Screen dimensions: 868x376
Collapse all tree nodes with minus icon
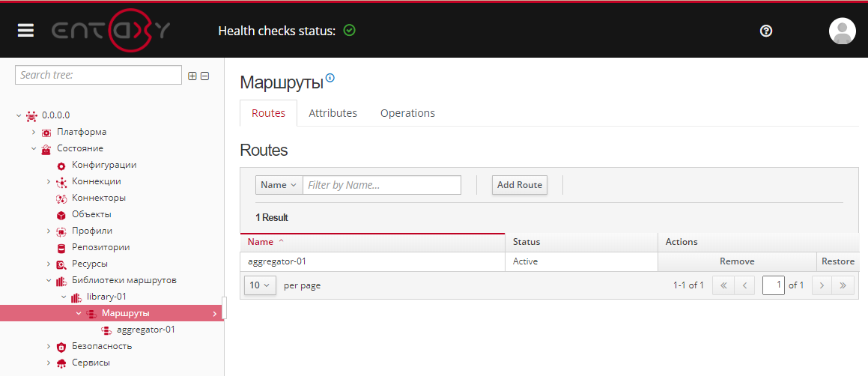[204, 76]
